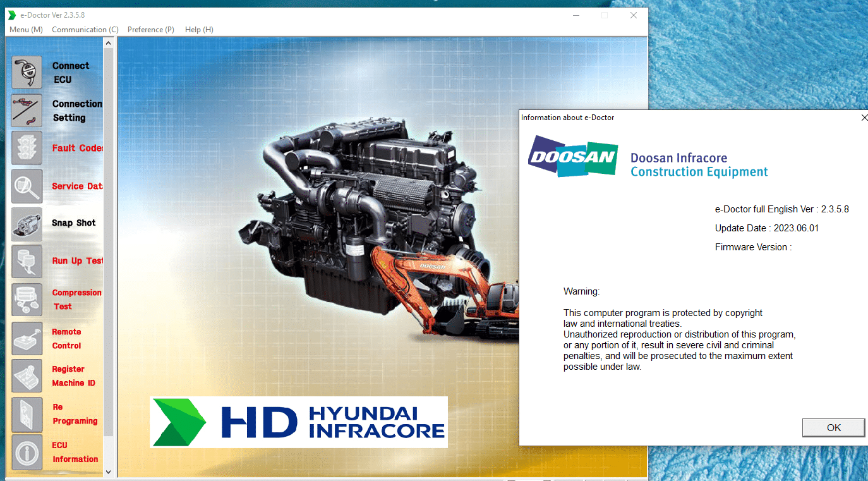Click the Connect ECU icon
Viewport: 868px width, 481px height.
(27, 72)
